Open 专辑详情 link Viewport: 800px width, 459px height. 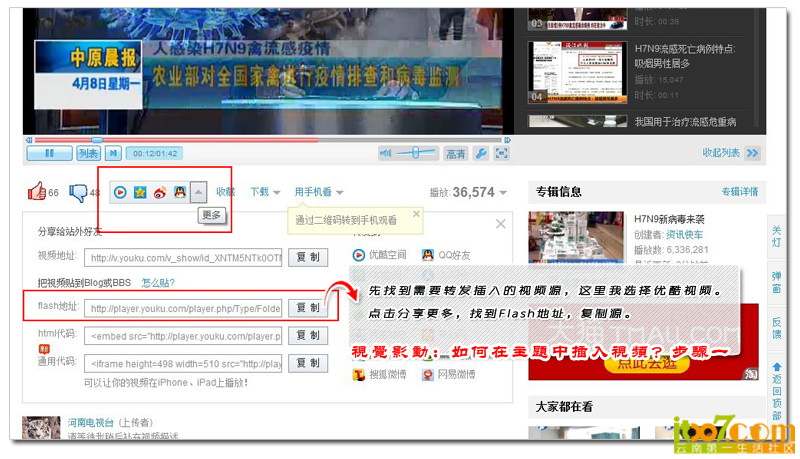(740, 192)
